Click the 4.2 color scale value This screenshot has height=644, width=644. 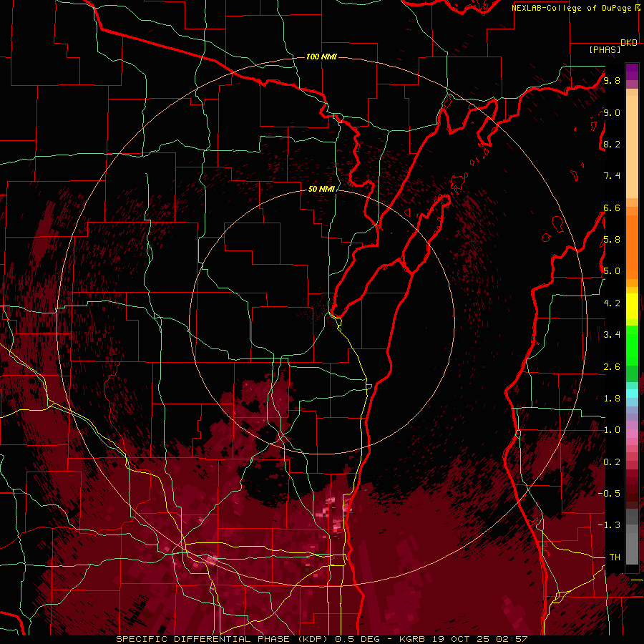tap(612, 303)
